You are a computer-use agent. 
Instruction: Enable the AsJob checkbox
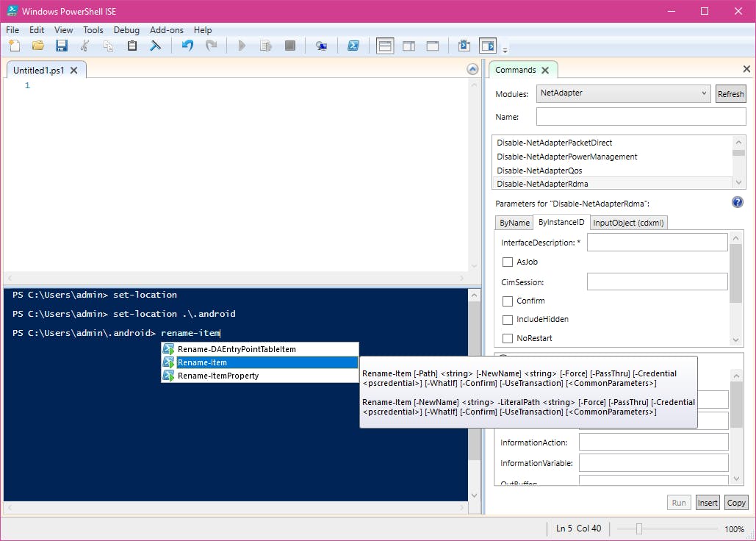click(508, 262)
